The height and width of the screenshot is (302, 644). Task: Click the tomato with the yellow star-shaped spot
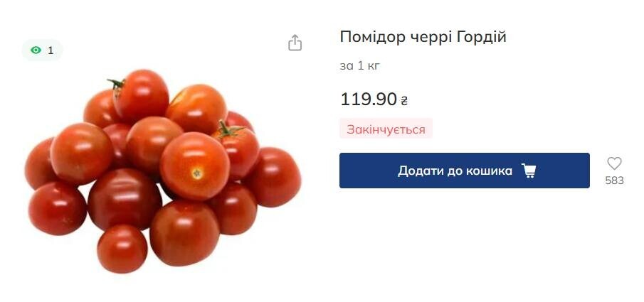pos(195,166)
